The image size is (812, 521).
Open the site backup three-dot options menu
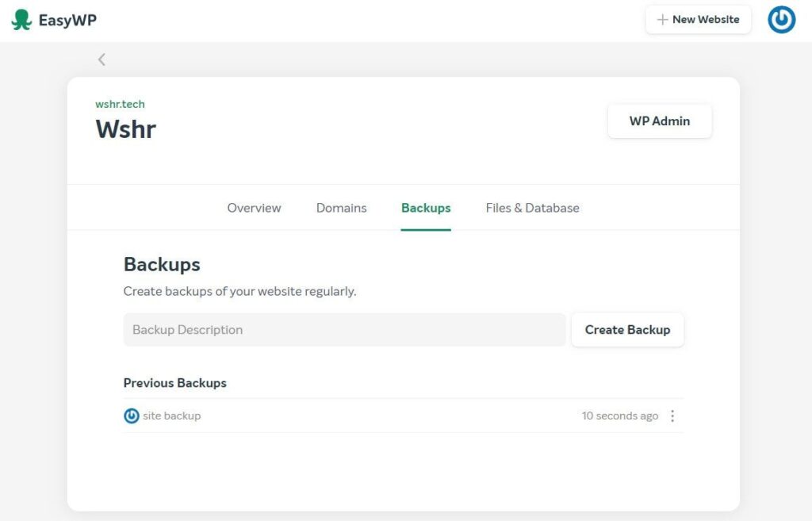[x=672, y=416]
